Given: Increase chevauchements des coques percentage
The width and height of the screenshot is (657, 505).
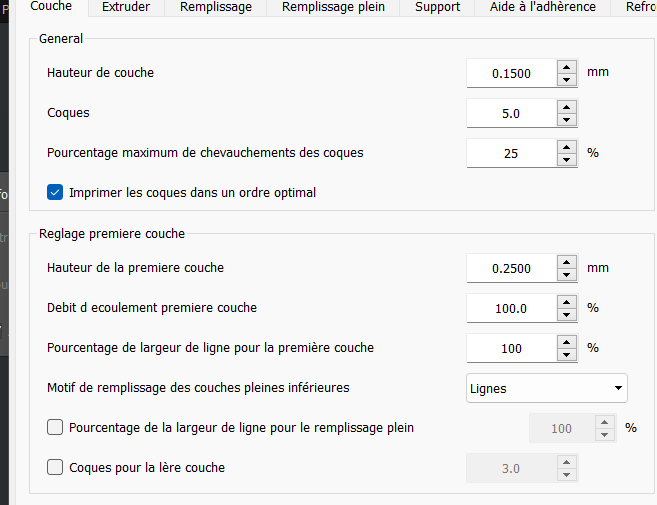Looking at the screenshot, I should [566, 147].
